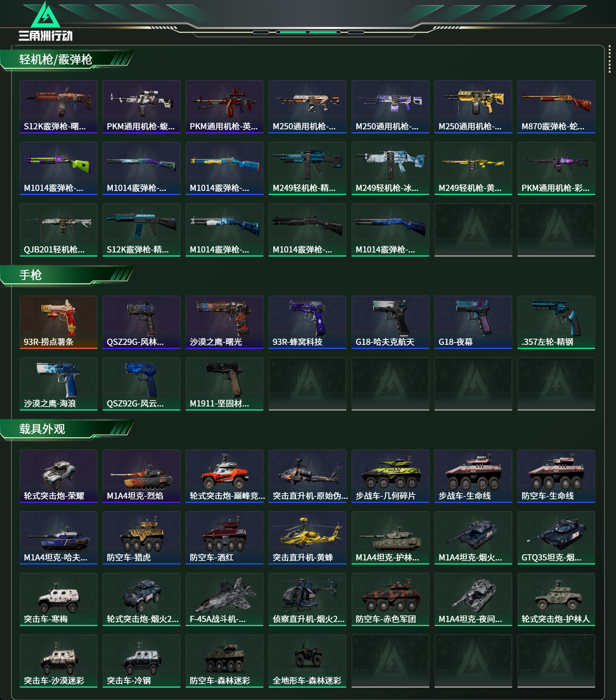Choose the .357左轮-精钢 revolver skin
Image resolution: width=616 pixels, height=700 pixels.
[556, 322]
